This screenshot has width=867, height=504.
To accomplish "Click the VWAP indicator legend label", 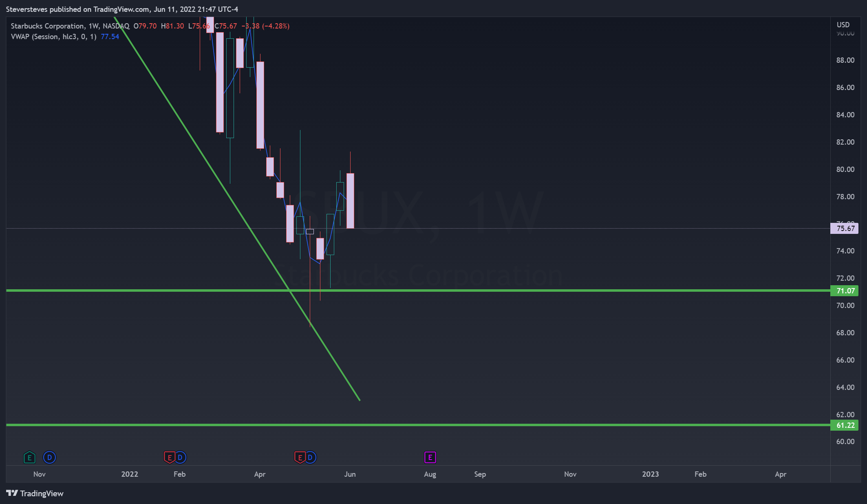I will pos(53,37).
